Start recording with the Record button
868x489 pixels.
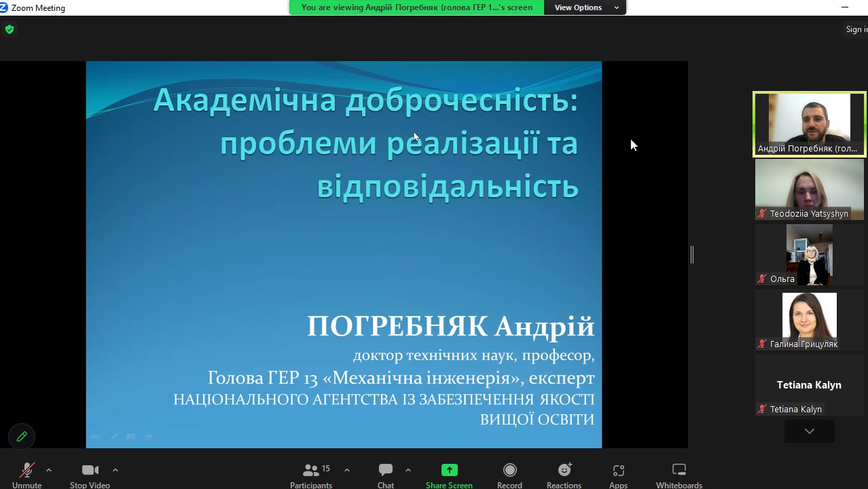[509, 473]
